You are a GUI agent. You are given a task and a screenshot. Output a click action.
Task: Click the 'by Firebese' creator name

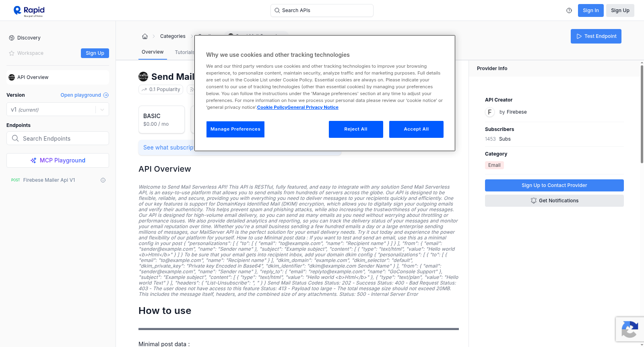(x=513, y=112)
